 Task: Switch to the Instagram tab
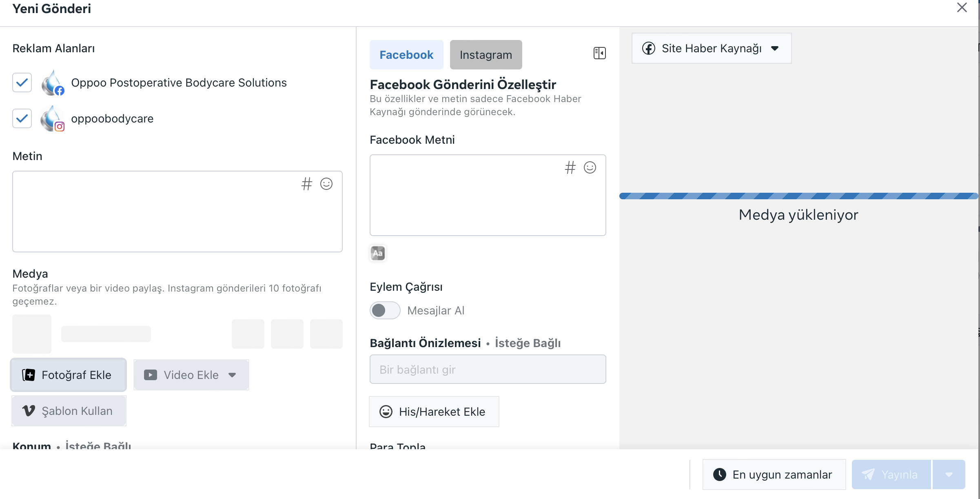tap(486, 55)
